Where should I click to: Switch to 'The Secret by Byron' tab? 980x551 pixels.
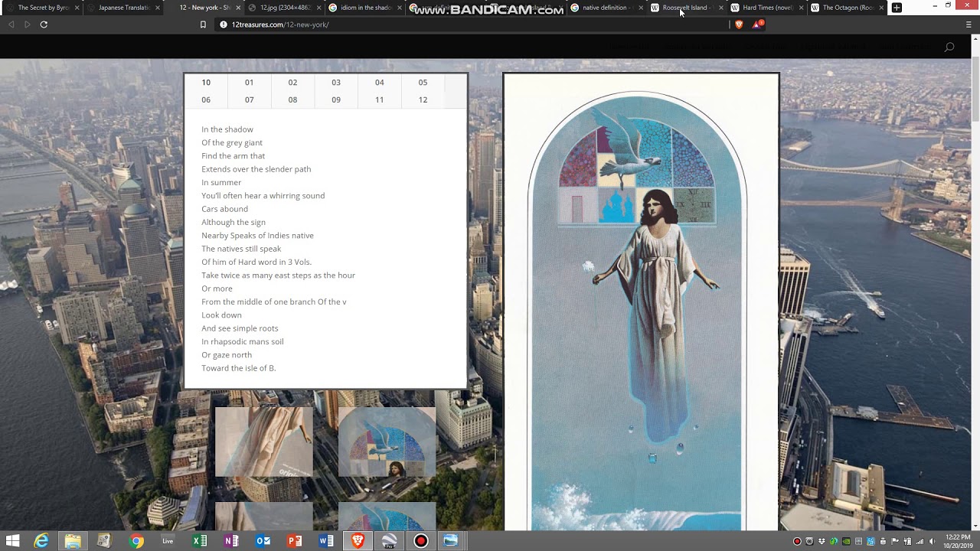(42, 8)
